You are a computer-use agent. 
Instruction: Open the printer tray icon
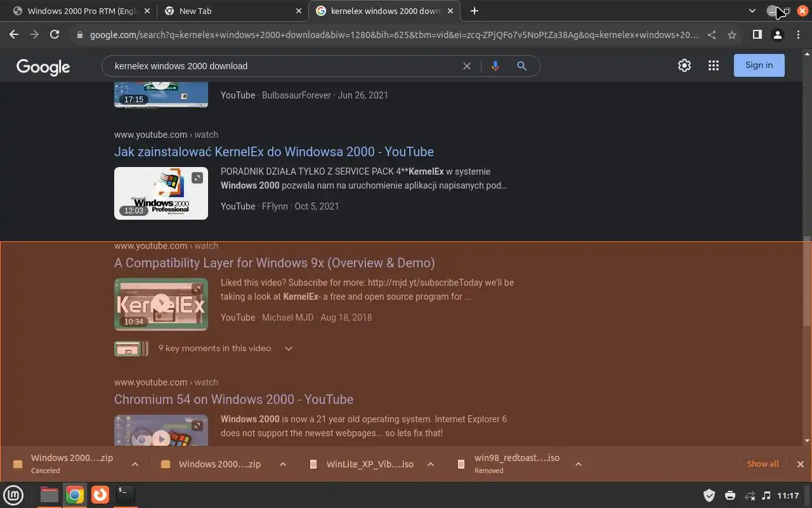click(730, 495)
